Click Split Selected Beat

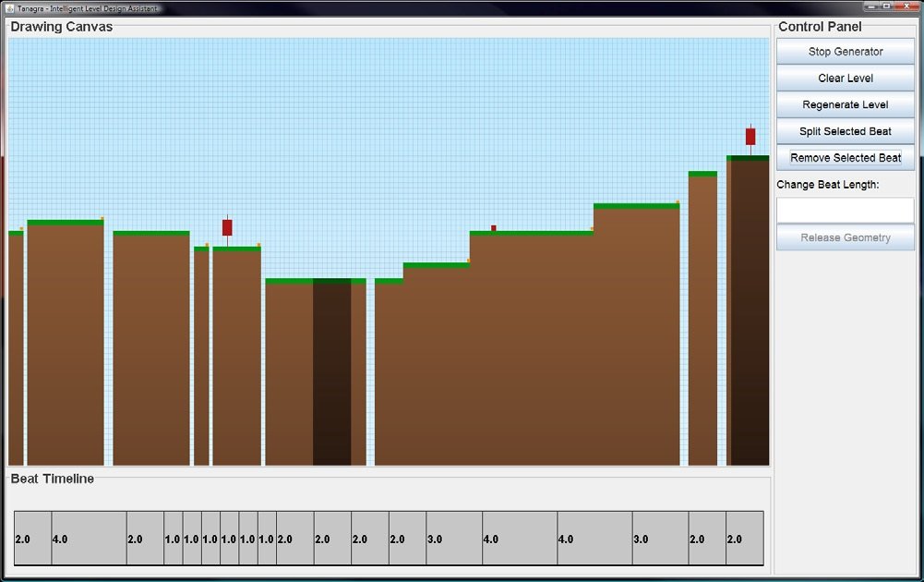click(x=845, y=131)
